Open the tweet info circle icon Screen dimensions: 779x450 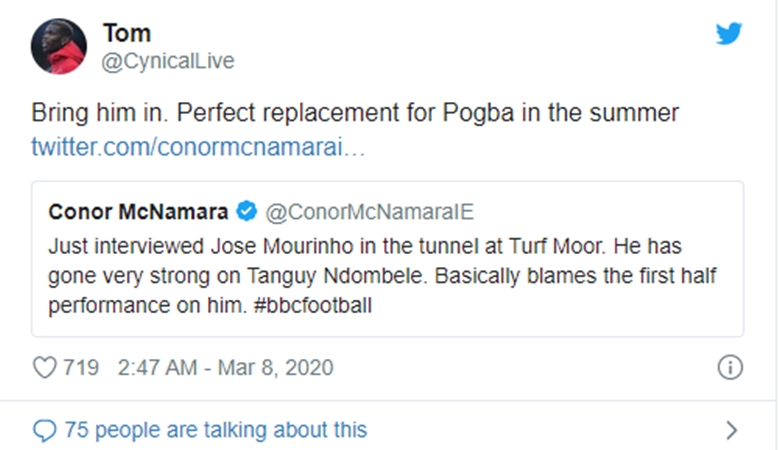coord(730,368)
